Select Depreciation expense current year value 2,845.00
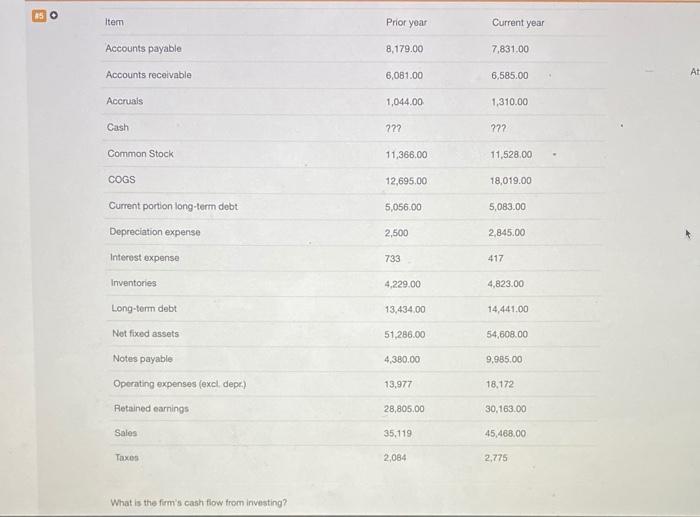Image resolution: width=700 pixels, height=517 pixels. point(507,233)
